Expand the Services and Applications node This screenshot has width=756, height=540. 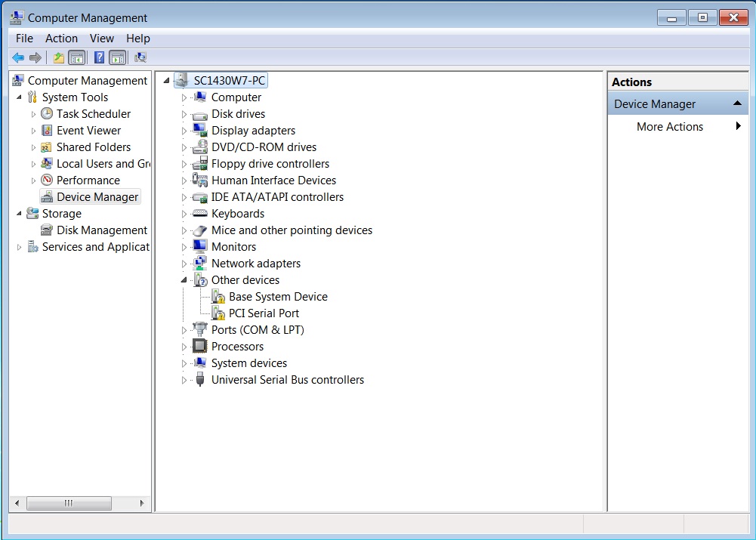pos(18,246)
